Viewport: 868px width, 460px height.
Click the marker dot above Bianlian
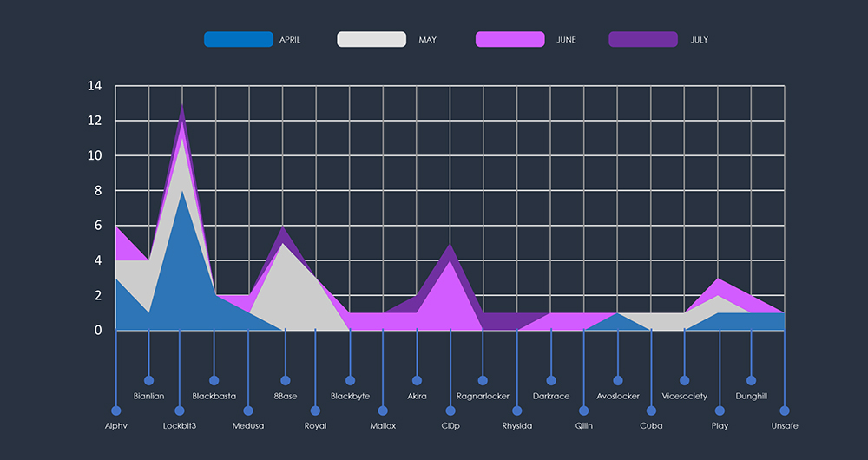coord(149,380)
